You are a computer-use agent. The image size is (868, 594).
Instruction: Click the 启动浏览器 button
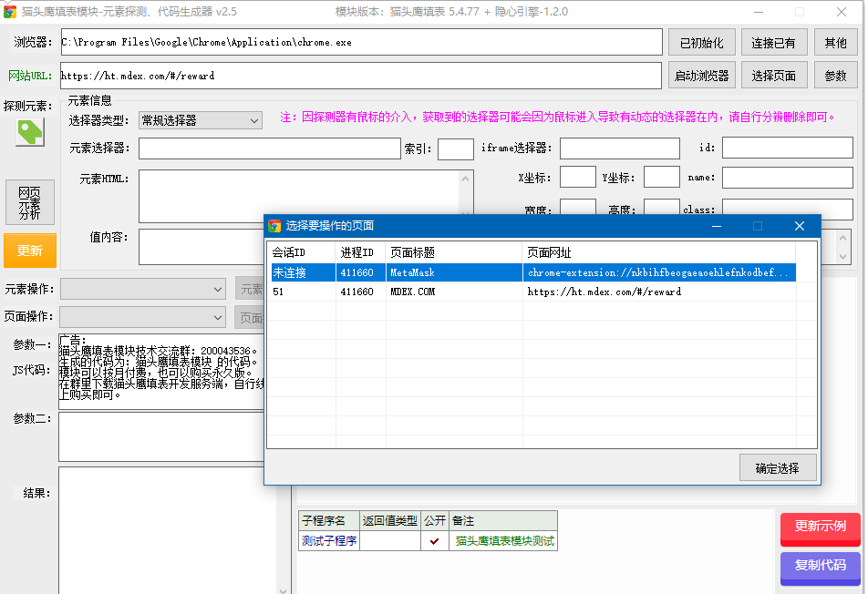click(x=701, y=76)
